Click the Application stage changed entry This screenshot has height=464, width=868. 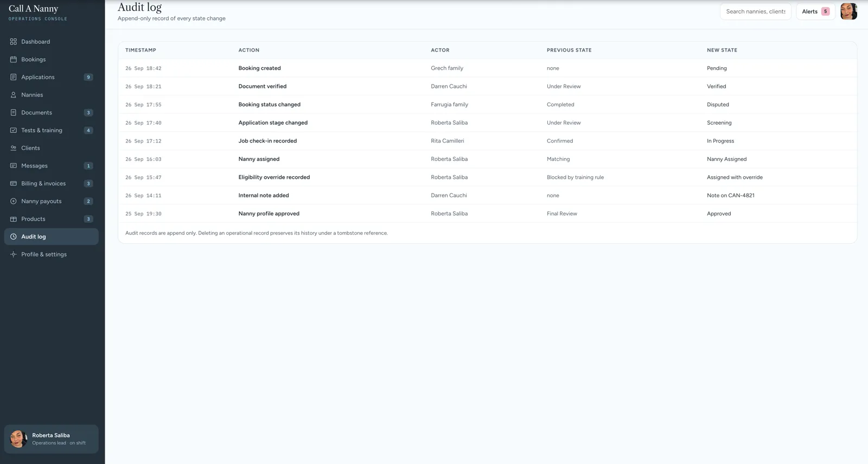point(273,123)
